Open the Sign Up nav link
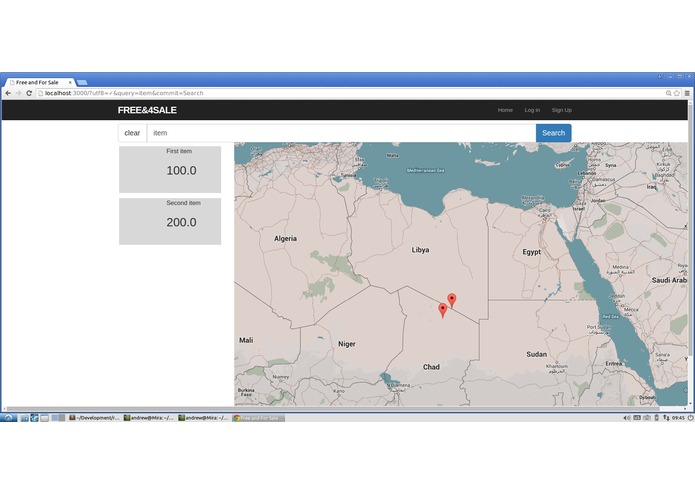Screen dimensions: 695x494 [562, 110]
